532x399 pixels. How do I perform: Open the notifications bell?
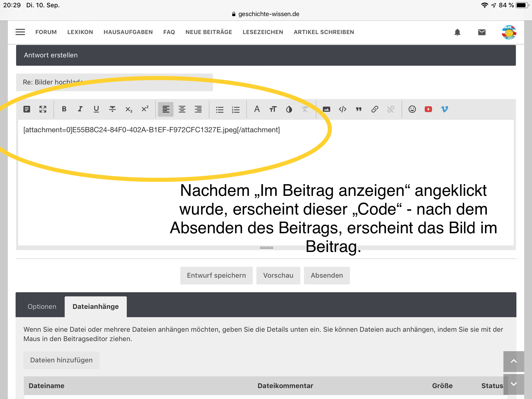(457, 32)
